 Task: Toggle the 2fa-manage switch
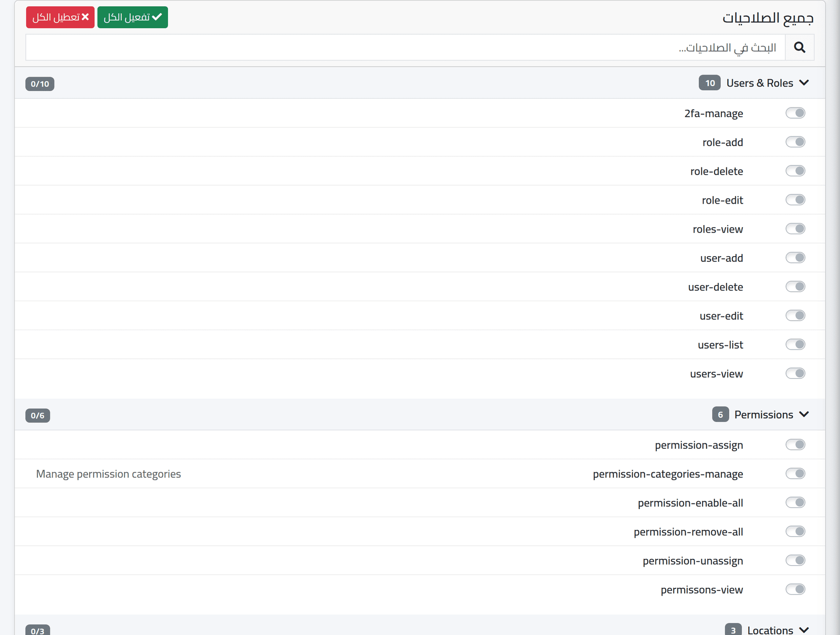[x=795, y=113]
